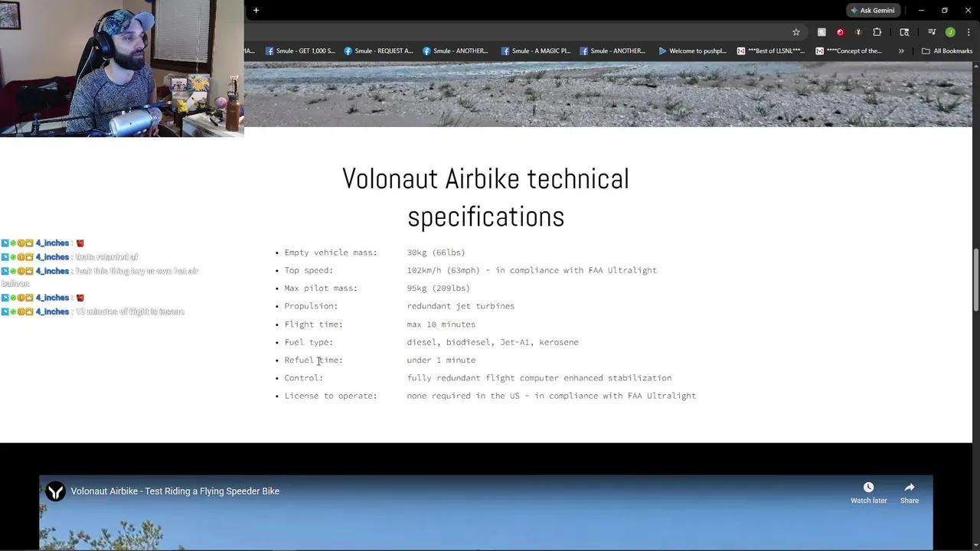Open the orange figure extension icon
Viewport: 980px width, 551px height.
point(858,32)
